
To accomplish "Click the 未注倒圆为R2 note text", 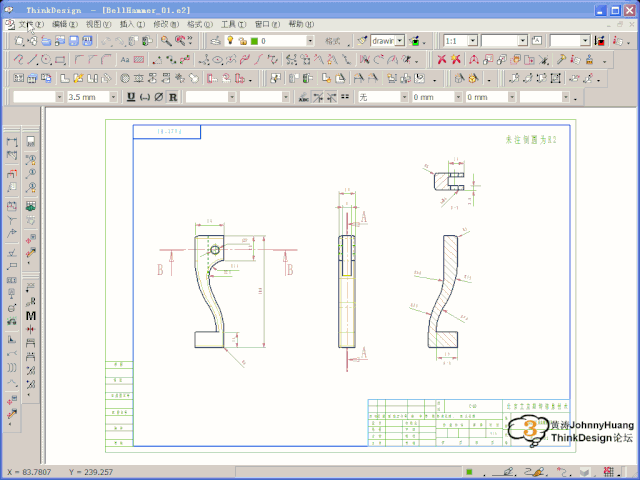I will (x=531, y=140).
